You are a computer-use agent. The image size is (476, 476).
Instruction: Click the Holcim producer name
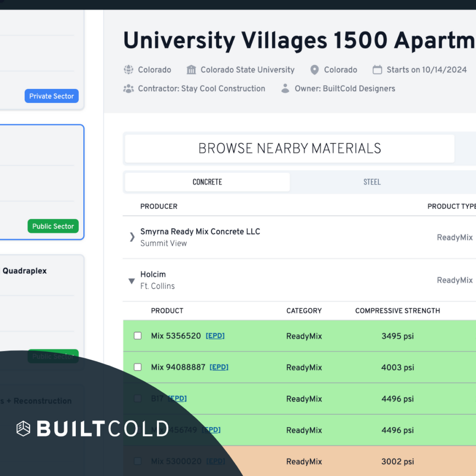pyautogui.click(x=153, y=274)
